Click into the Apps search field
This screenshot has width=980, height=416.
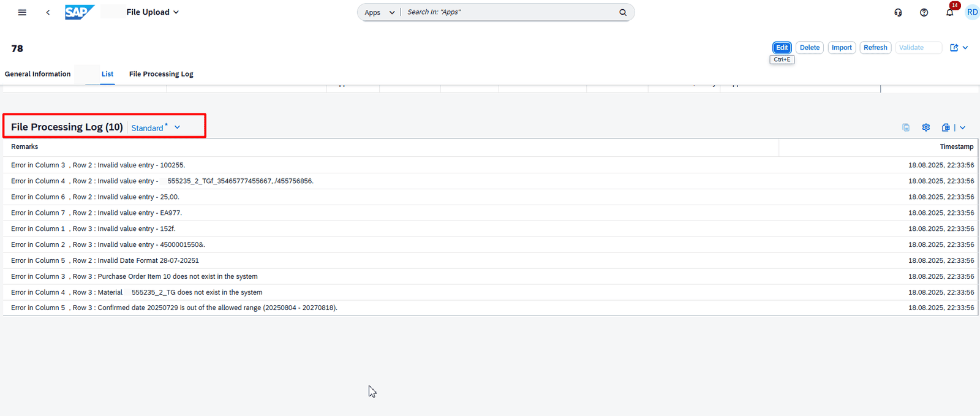[x=508, y=12]
